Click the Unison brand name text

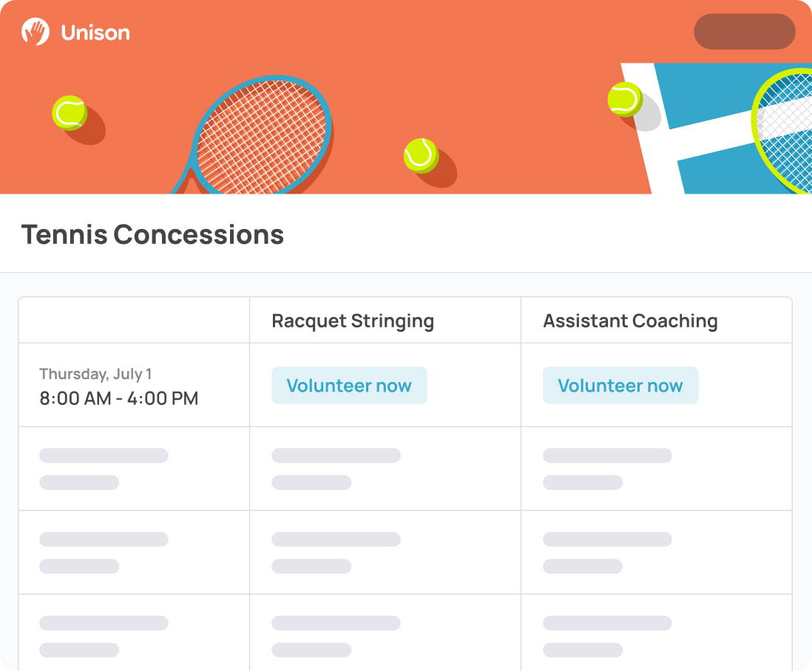coord(95,33)
